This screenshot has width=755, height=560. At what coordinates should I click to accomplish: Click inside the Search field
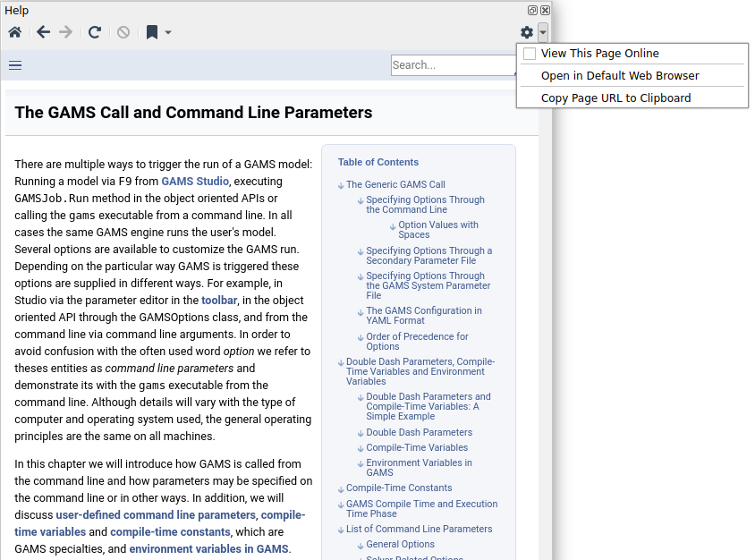click(452, 65)
